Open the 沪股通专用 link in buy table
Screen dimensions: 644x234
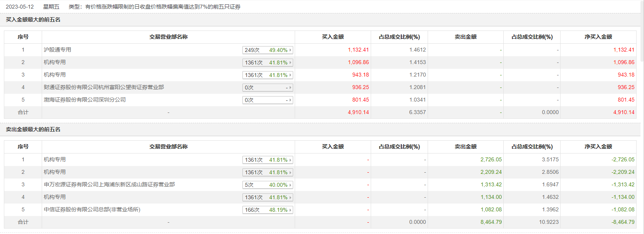pos(57,50)
